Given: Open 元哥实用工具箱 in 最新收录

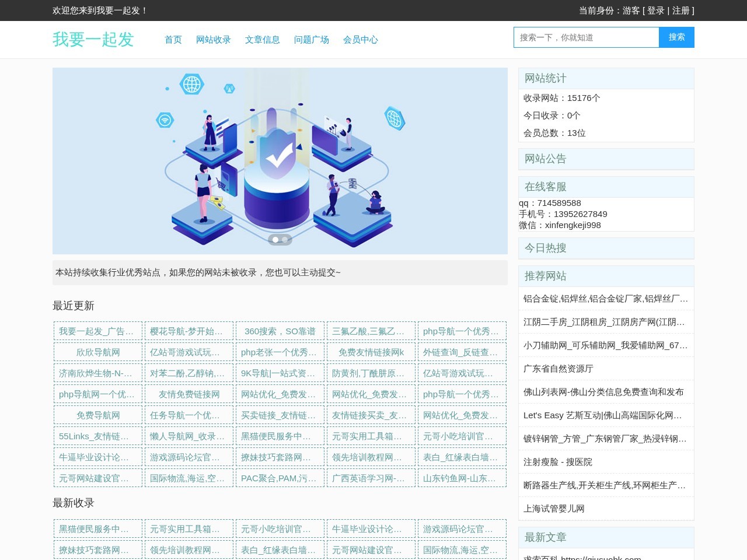Looking at the screenshot, I should tap(189, 529).
